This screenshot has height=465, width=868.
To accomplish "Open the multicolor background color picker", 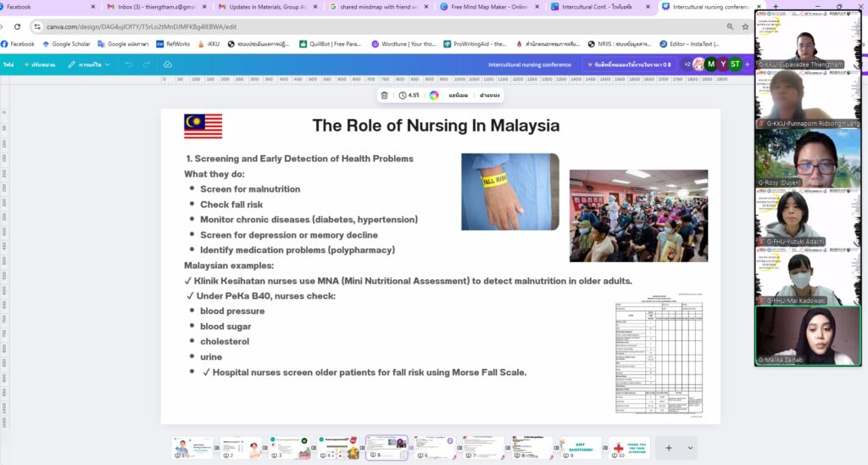I will (x=434, y=95).
